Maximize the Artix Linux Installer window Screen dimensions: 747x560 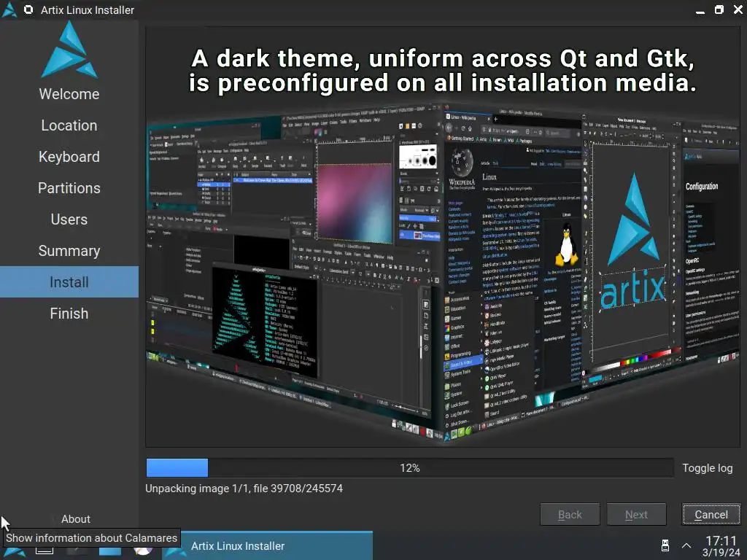coord(719,9)
